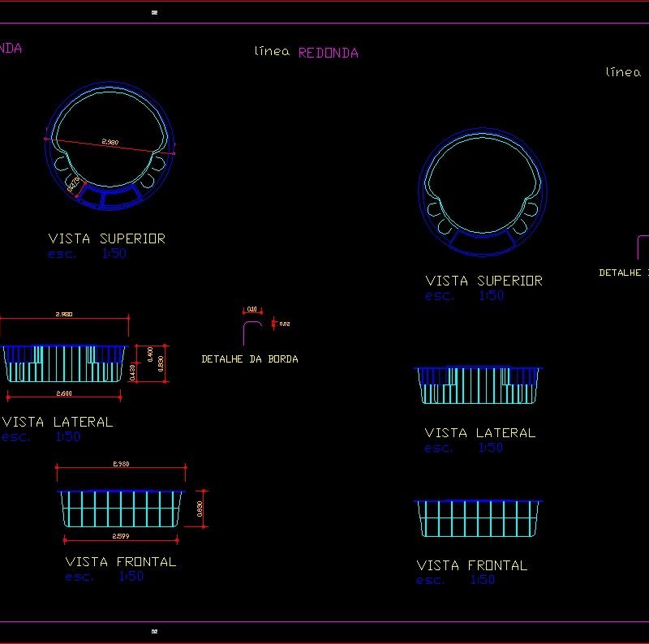
Task: Click the magenta REDONDA title text
Action: (x=328, y=53)
